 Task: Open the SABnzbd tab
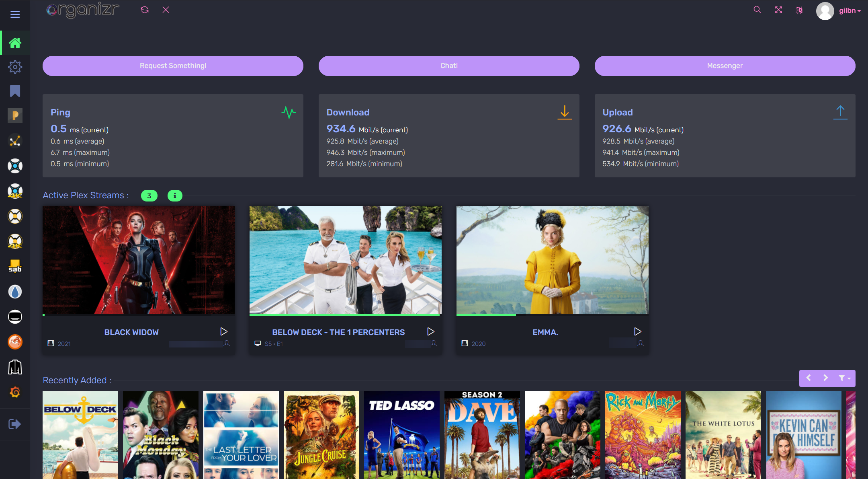(15, 266)
